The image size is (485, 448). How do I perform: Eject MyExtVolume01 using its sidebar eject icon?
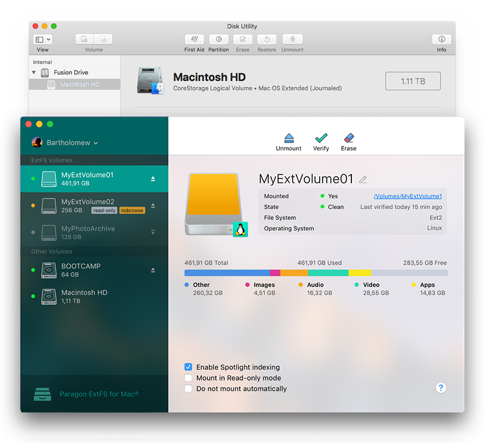(x=153, y=179)
